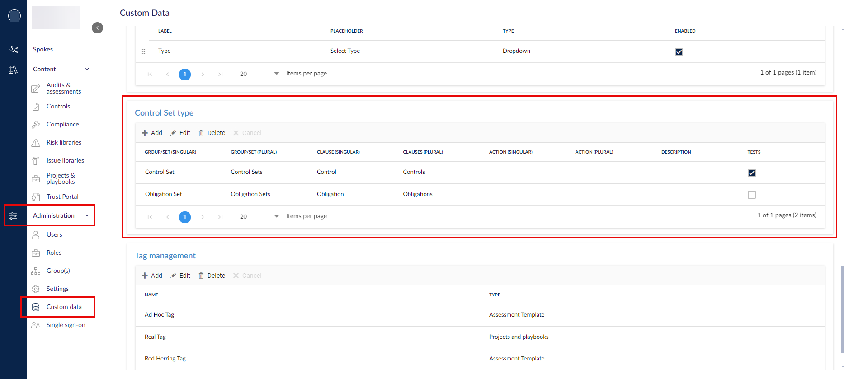Click Delete in Tag management toolbar
This screenshot has width=868, height=379.
point(212,276)
